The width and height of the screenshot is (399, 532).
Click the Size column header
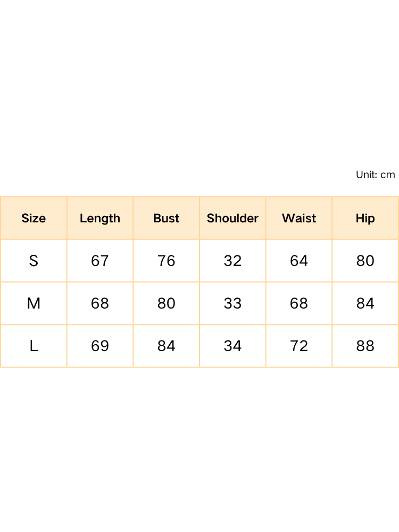[34, 218]
